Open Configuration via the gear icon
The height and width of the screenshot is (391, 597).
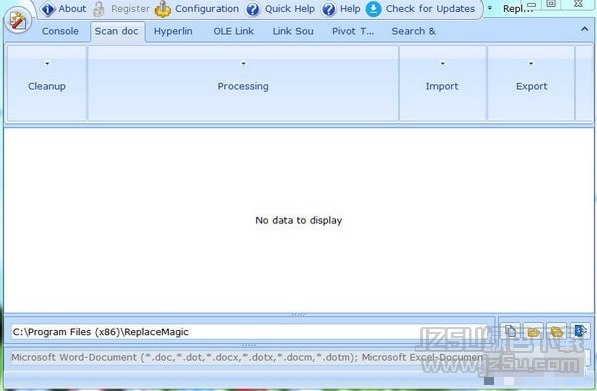[x=163, y=9]
